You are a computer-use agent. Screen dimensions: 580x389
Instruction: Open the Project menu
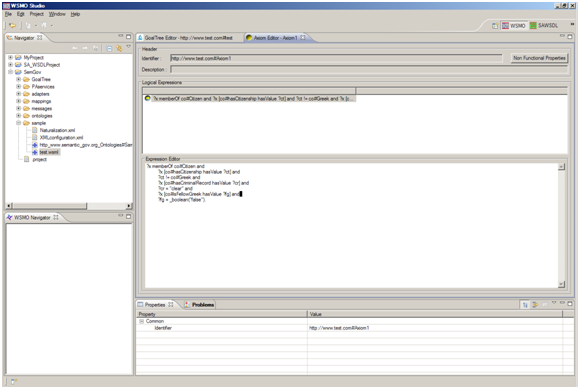[37, 14]
